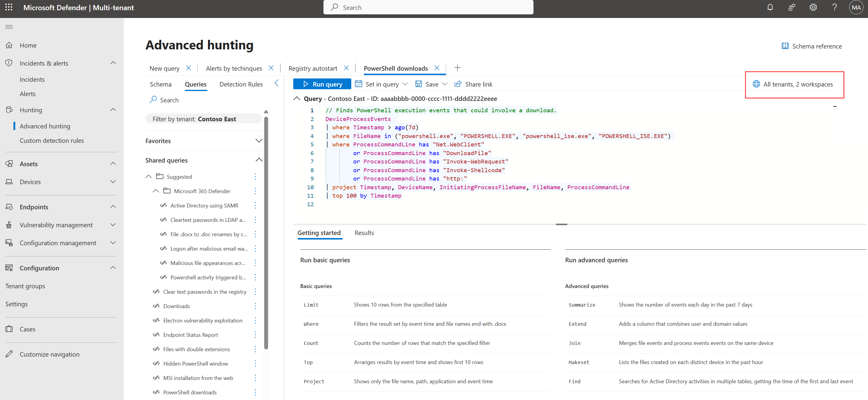Viewport: 868px width, 400px height.
Task: Collapse the Query editor section chevron
Action: pos(297,99)
